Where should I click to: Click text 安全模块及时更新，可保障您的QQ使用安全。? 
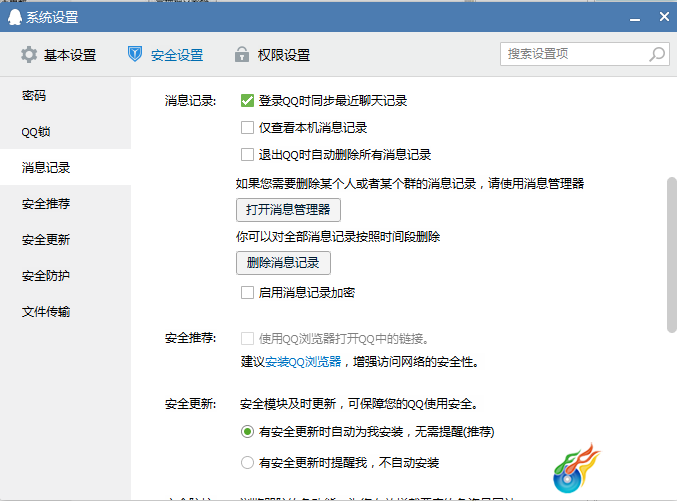point(359,404)
